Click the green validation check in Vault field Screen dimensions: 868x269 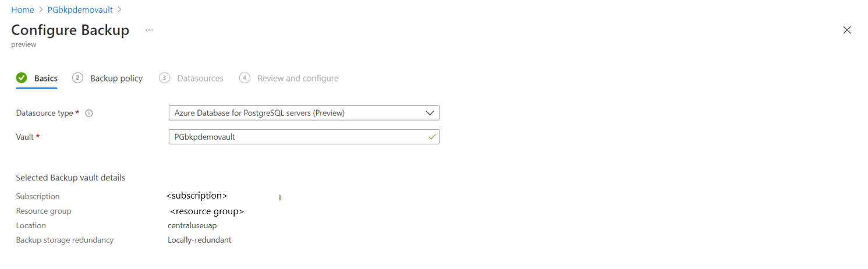tap(431, 137)
